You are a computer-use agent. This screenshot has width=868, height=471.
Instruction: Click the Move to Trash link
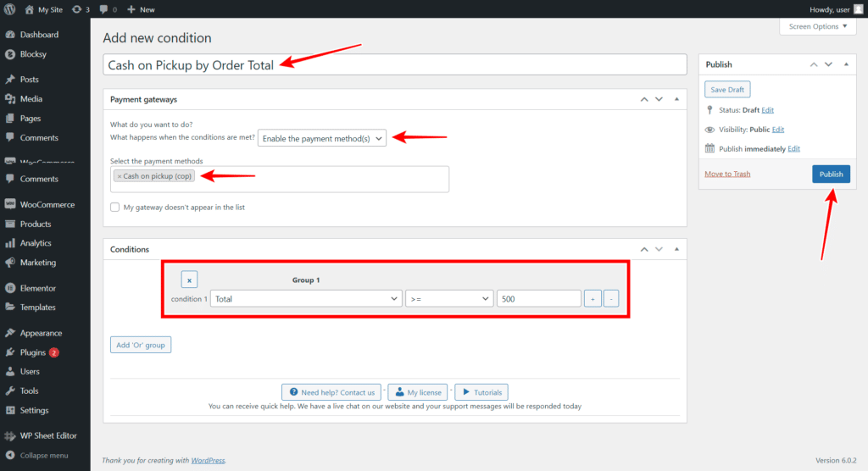click(x=727, y=174)
